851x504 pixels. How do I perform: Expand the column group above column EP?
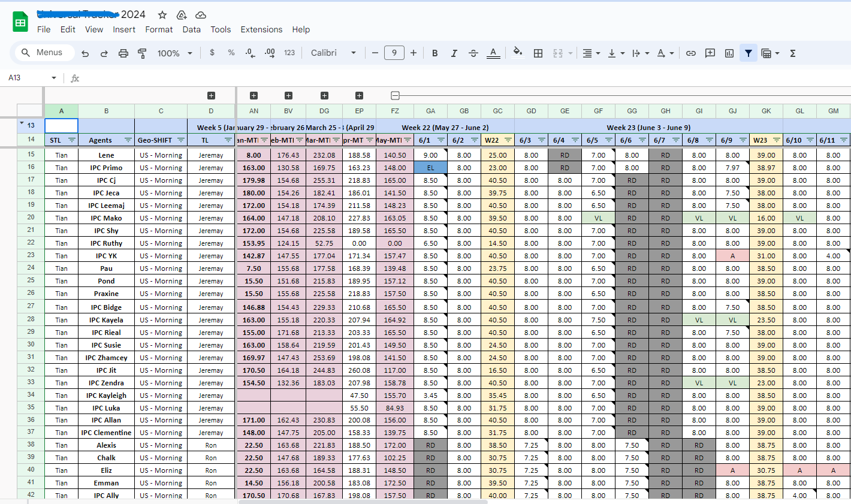point(359,96)
